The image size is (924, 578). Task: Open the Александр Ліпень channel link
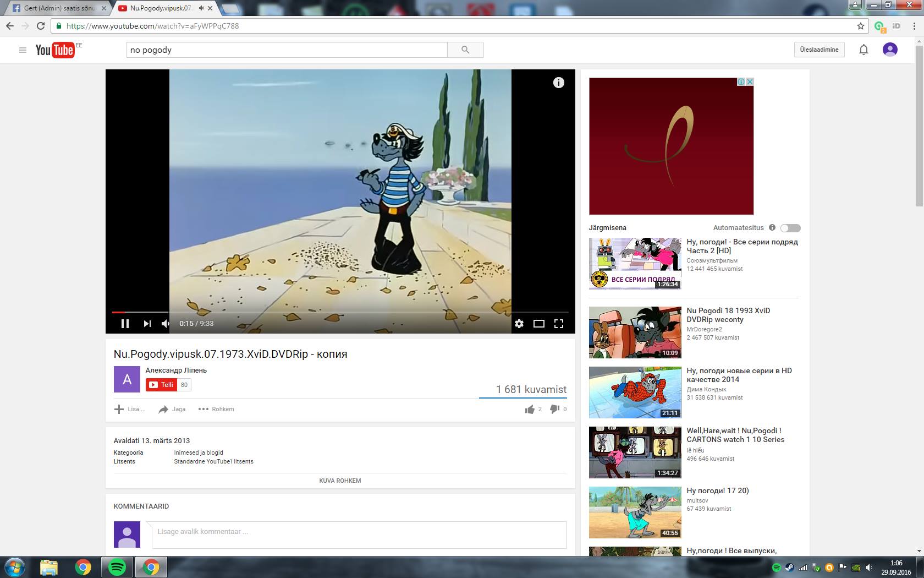pyautogui.click(x=176, y=370)
